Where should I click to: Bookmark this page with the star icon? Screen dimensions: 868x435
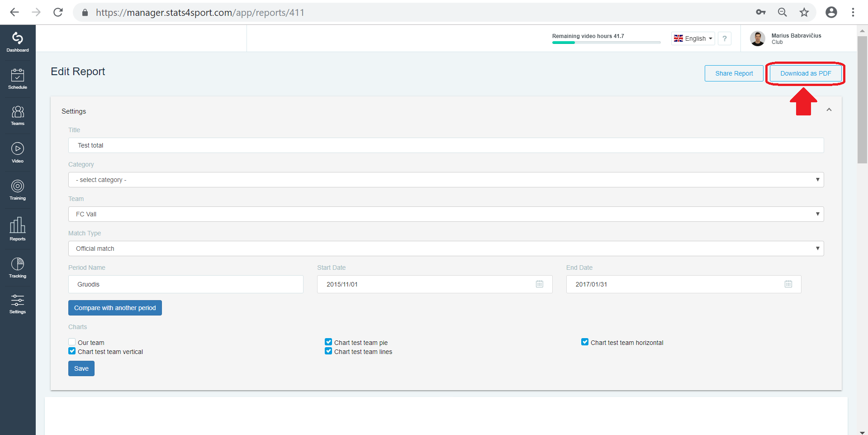click(804, 12)
